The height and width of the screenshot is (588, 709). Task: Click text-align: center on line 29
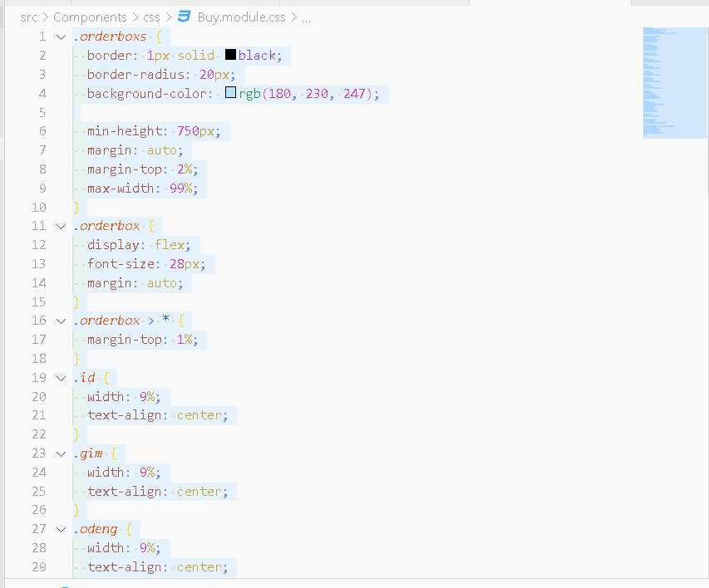coord(158,566)
